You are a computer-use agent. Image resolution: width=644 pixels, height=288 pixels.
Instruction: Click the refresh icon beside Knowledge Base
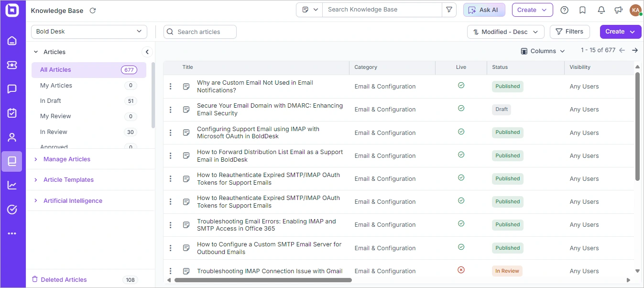[x=93, y=11]
